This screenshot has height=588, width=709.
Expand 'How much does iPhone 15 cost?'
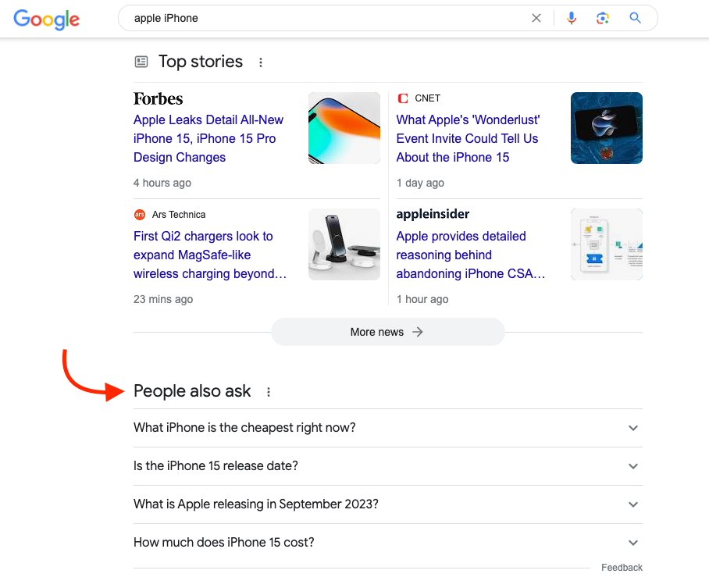pyautogui.click(x=388, y=542)
